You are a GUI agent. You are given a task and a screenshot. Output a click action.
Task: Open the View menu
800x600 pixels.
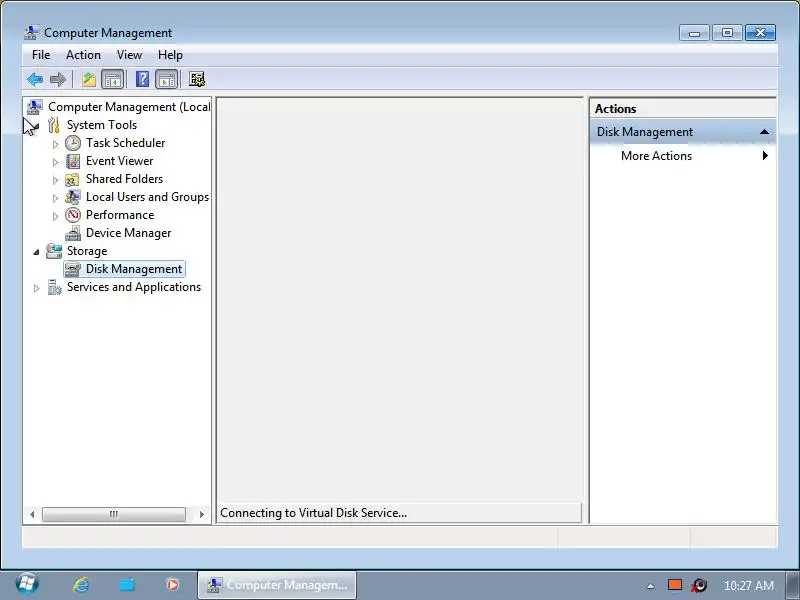129,55
